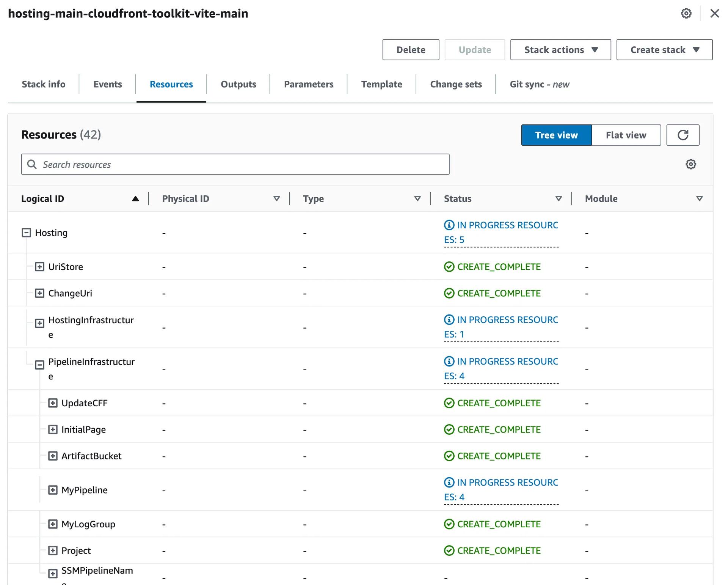728x585 pixels.
Task: Click UriStore create-complete check icon
Action: coord(449,267)
